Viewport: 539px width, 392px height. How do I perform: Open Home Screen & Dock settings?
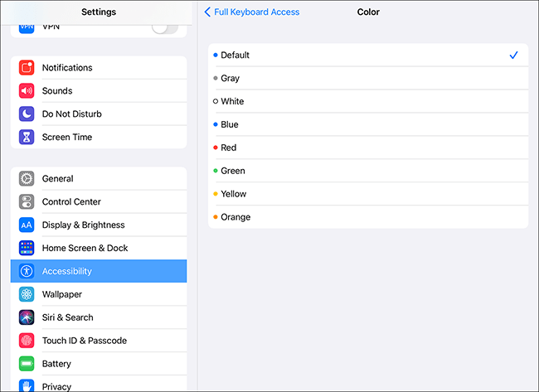(99, 248)
